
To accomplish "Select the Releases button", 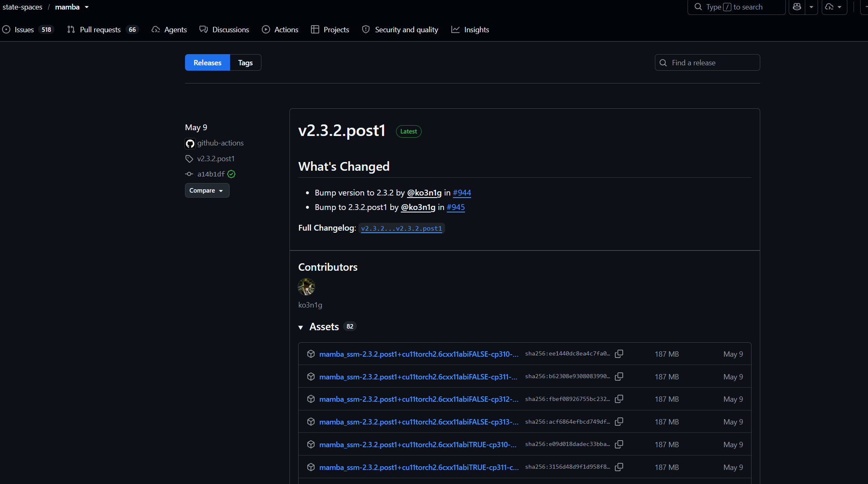I will click(x=207, y=62).
